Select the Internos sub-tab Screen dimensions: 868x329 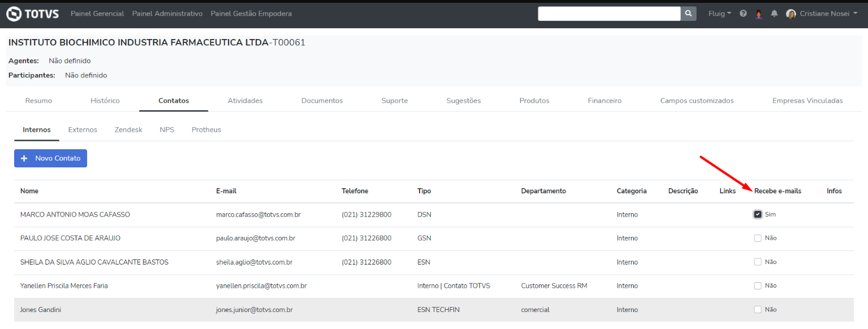pyautogui.click(x=37, y=130)
